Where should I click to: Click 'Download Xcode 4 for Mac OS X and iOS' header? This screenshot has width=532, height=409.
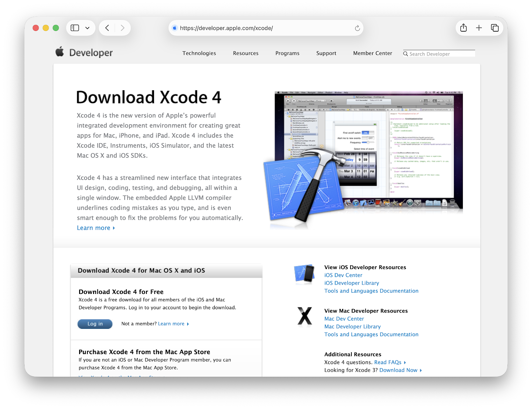141,271
